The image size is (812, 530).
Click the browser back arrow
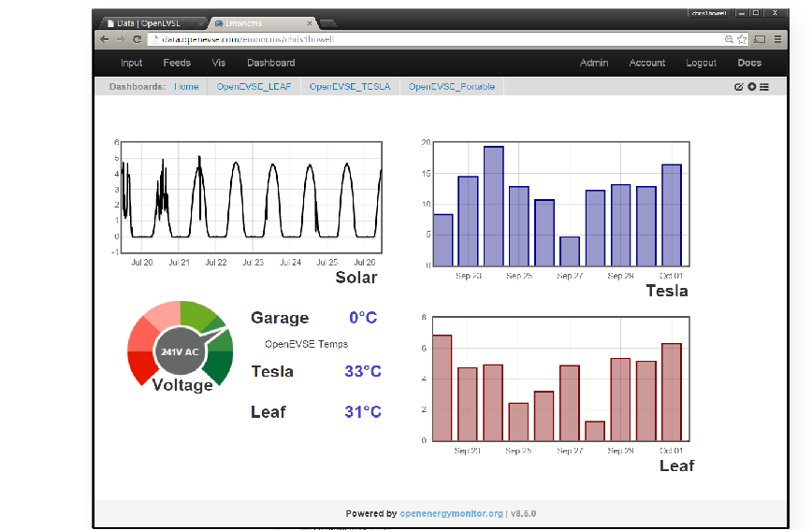pyautogui.click(x=105, y=39)
